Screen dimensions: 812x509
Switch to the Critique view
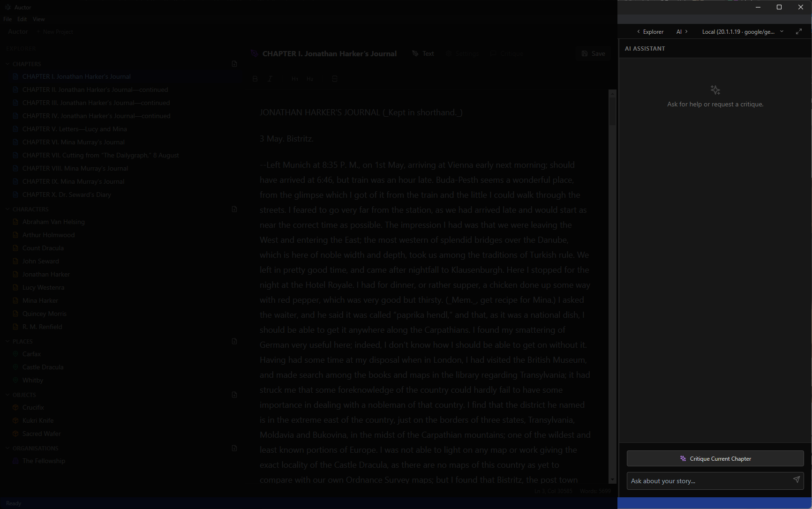pyautogui.click(x=506, y=53)
